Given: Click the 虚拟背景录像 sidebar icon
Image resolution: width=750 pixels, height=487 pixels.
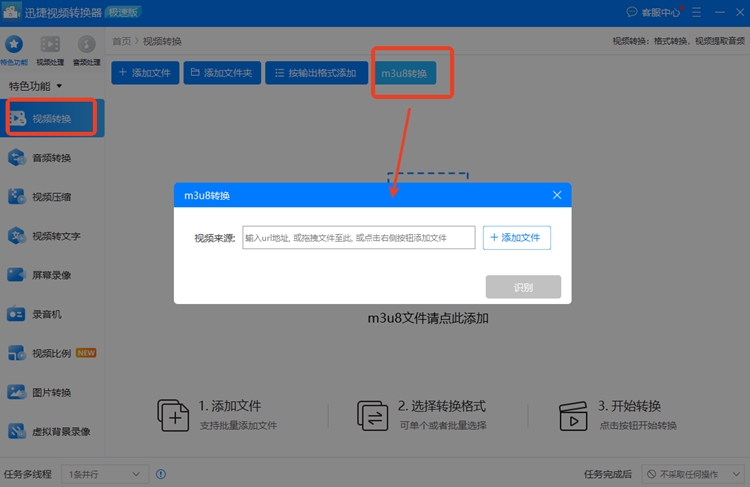Looking at the screenshot, I should [16, 432].
